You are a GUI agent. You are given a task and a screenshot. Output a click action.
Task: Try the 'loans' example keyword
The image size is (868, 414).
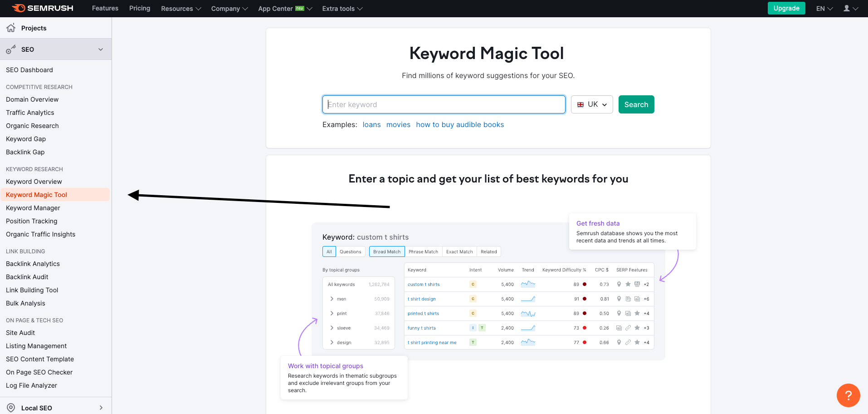(371, 125)
